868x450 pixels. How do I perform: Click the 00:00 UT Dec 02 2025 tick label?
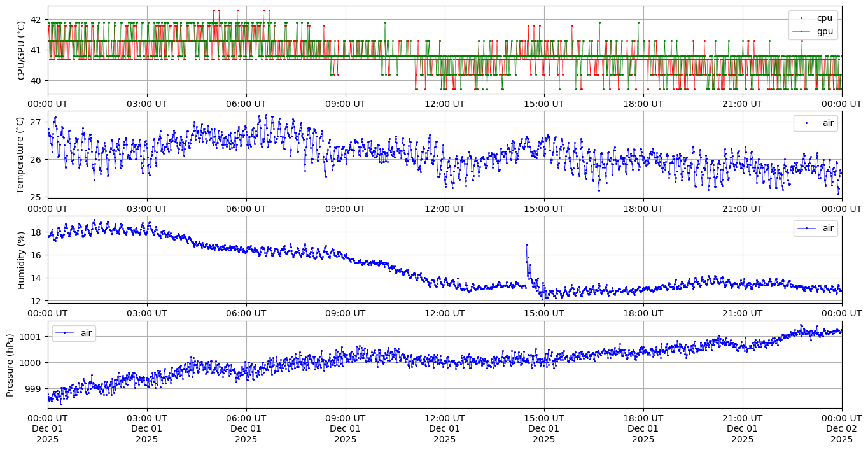pos(841,428)
